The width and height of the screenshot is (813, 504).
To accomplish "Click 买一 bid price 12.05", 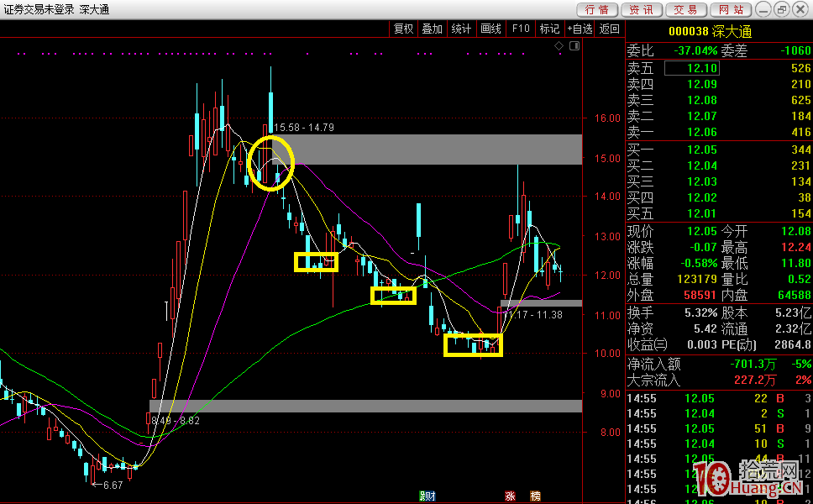I will point(702,150).
